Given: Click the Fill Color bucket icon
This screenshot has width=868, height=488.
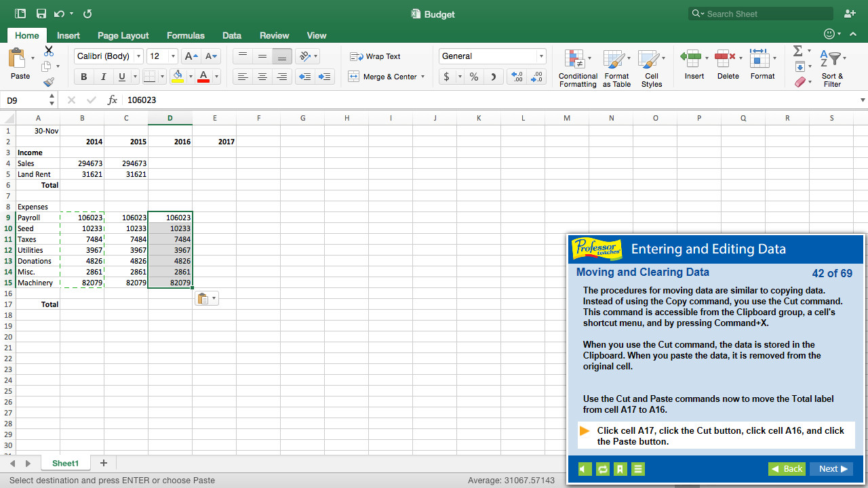Looking at the screenshot, I should (176, 77).
